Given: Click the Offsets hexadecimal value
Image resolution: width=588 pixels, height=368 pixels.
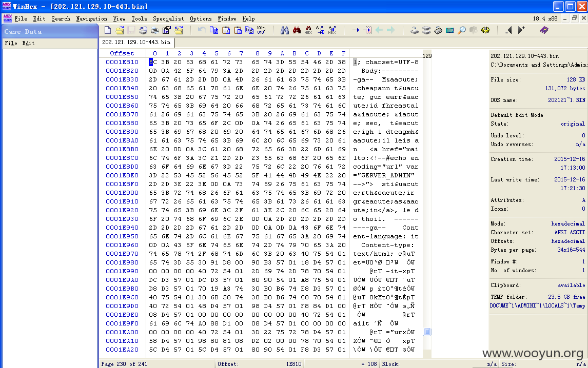Looking at the screenshot, I should pyautogui.click(x=568, y=241).
